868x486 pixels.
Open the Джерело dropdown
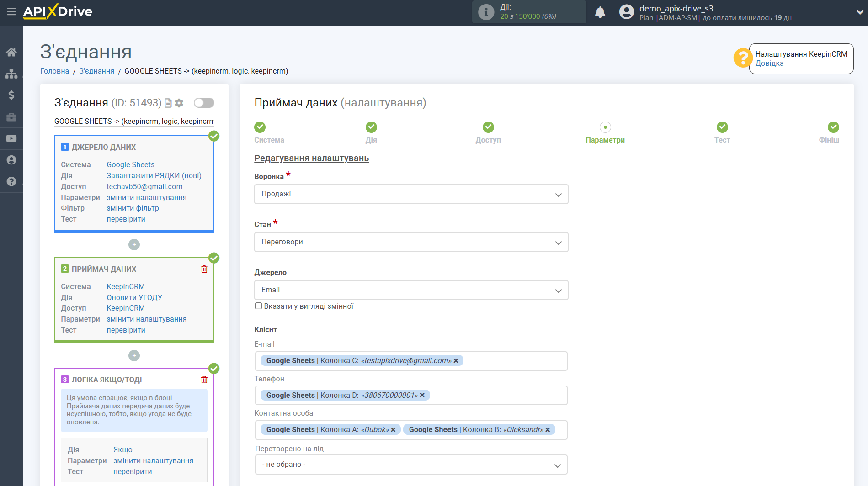[411, 290]
